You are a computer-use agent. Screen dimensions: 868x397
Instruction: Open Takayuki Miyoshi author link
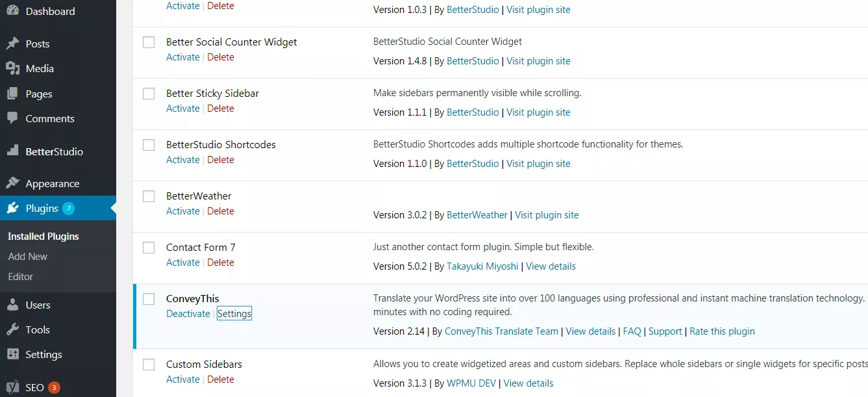482,266
